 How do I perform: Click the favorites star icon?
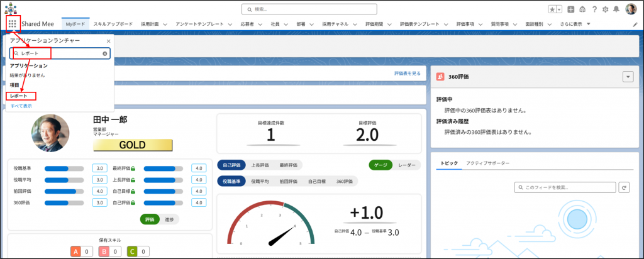tap(552, 9)
